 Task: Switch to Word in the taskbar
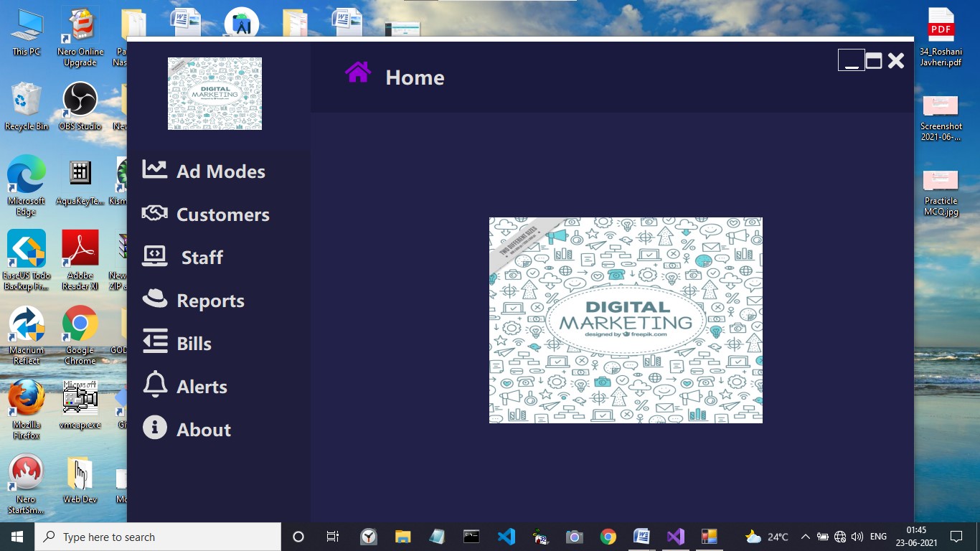(x=641, y=537)
